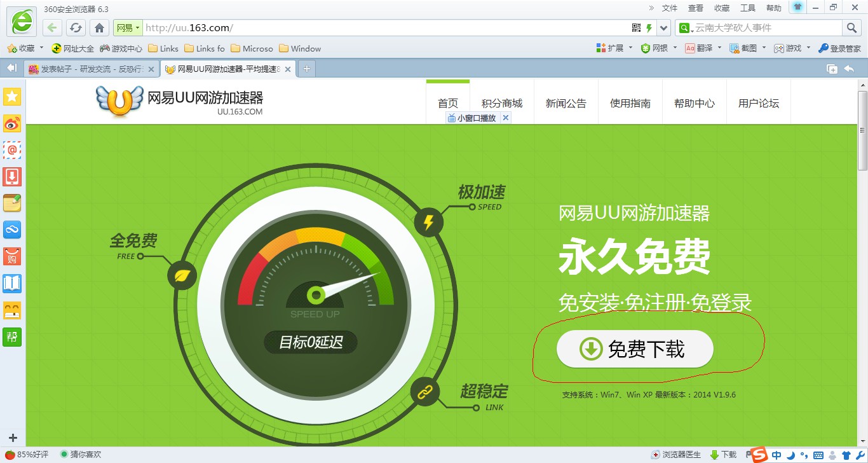This screenshot has width=868, height=463.
Task: Expand the 扩展 dropdown arrow
Action: [630, 48]
